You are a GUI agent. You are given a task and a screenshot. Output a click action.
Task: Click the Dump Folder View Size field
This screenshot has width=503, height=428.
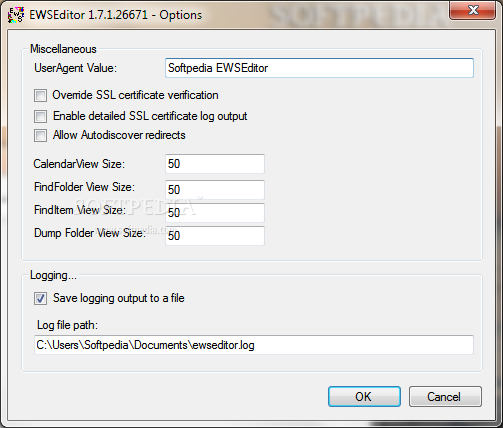click(215, 236)
